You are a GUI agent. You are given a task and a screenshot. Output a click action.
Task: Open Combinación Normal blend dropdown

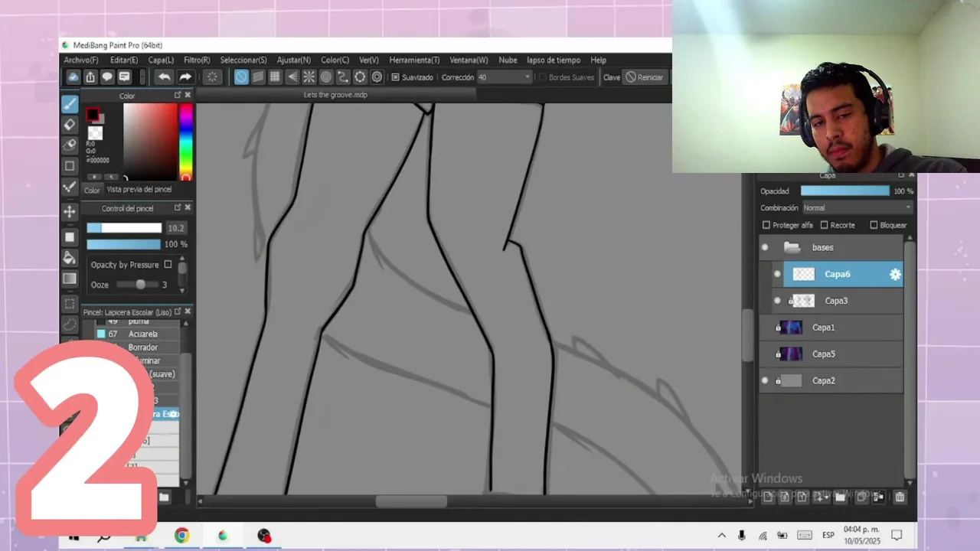857,207
